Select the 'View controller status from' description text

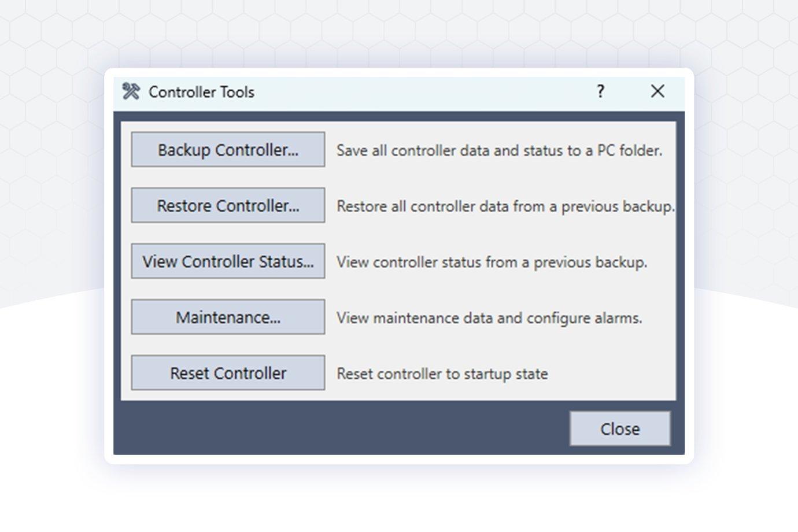click(492, 262)
